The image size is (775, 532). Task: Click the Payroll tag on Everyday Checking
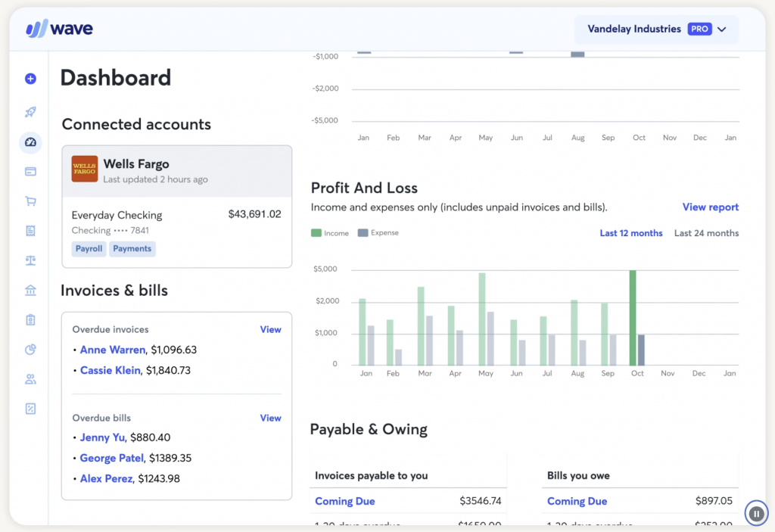89,249
